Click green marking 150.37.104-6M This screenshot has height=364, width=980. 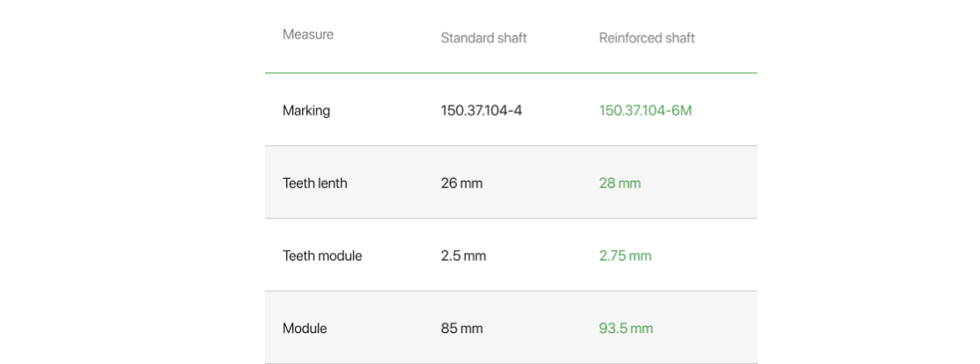[x=645, y=111]
